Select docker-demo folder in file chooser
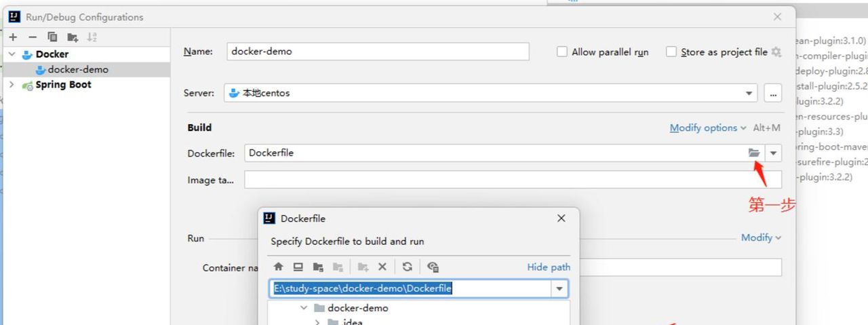This screenshot has height=325, width=868. pyautogui.click(x=358, y=308)
